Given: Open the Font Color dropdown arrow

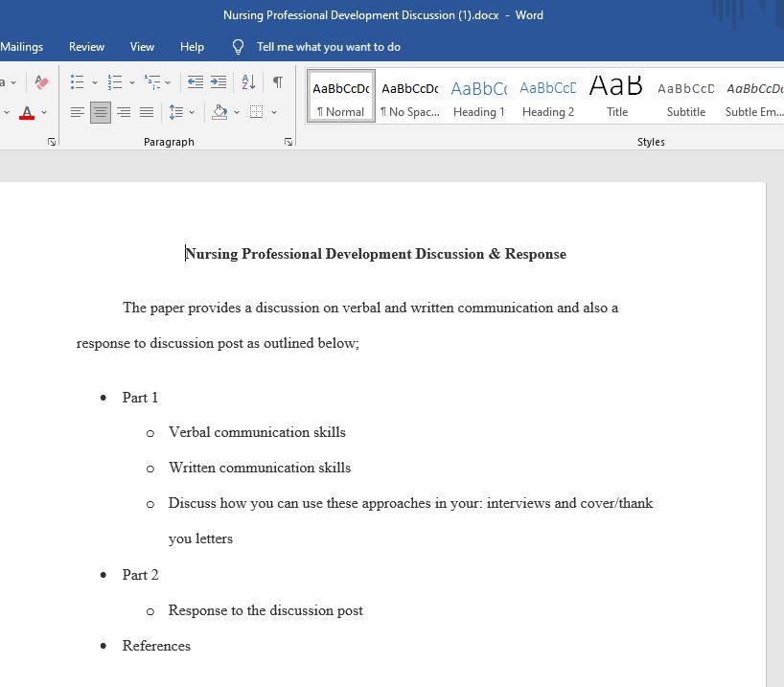Looking at the screenshot, I should coord(44,112).
